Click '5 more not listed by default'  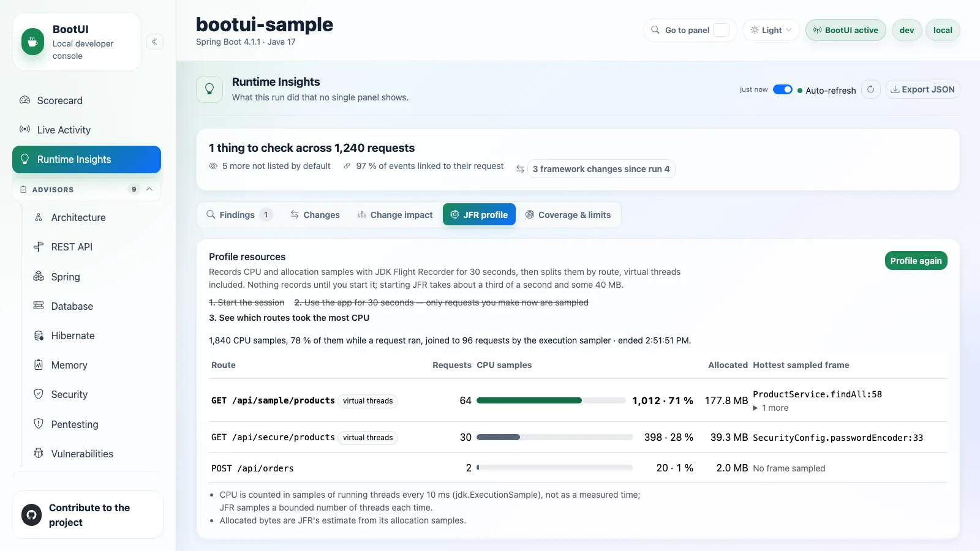(269, 166)
